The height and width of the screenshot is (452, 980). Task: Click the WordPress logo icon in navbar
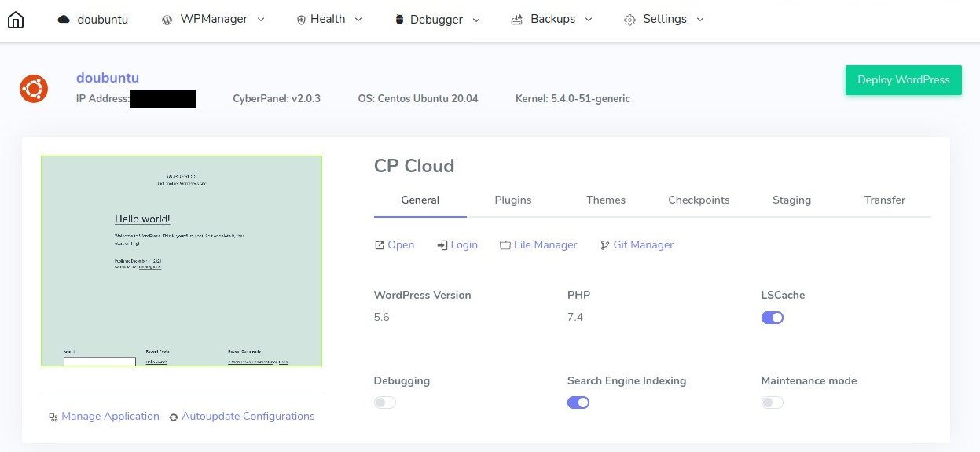point(167,20)
